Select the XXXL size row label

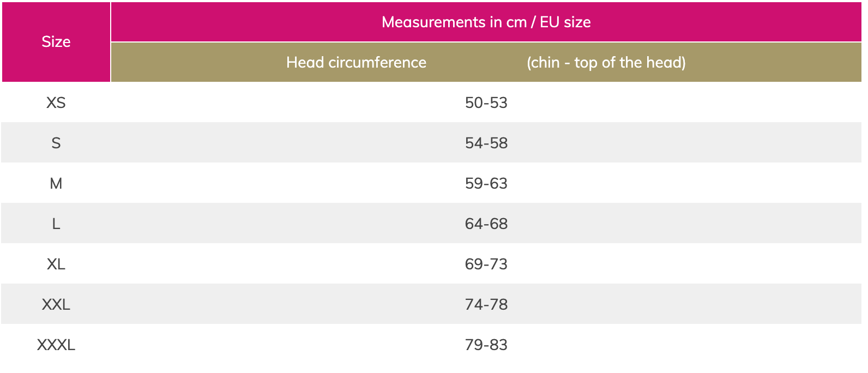56,345
